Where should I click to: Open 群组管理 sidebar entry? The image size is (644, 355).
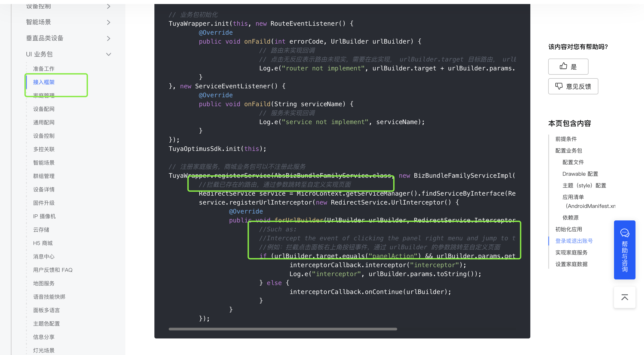44,176
